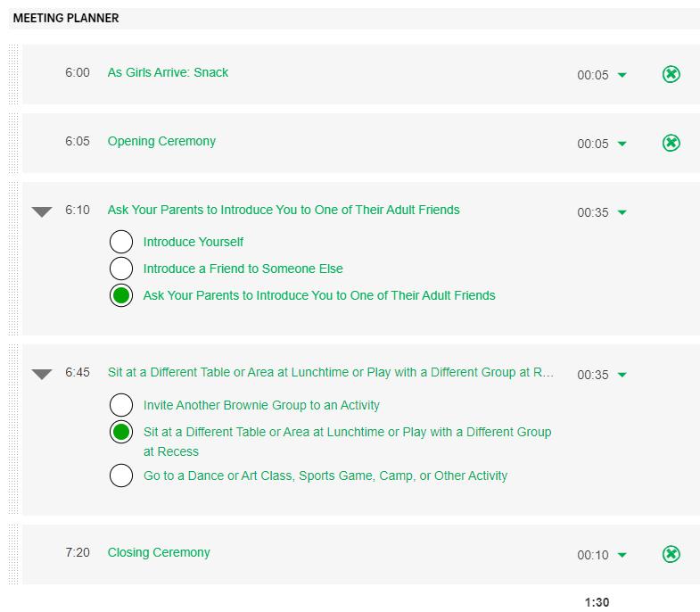Open As Girls Arrive: Snack link
This screenshot has width=700, height=612.
click(168, 72)
